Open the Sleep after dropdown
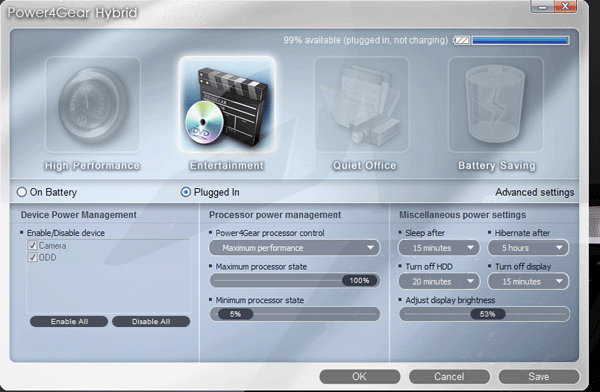This screenshot has width=600, height=392. (439, 248)
